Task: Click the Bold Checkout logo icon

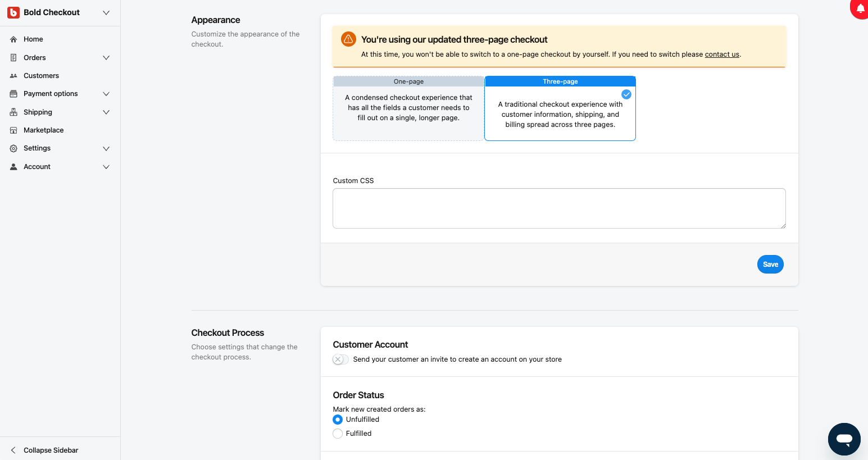Action: [13, 12]
